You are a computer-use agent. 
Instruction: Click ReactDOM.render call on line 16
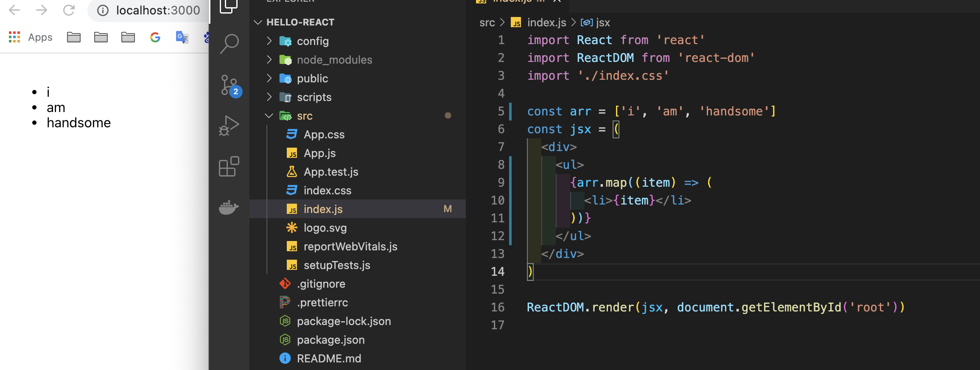click(580, 307)
